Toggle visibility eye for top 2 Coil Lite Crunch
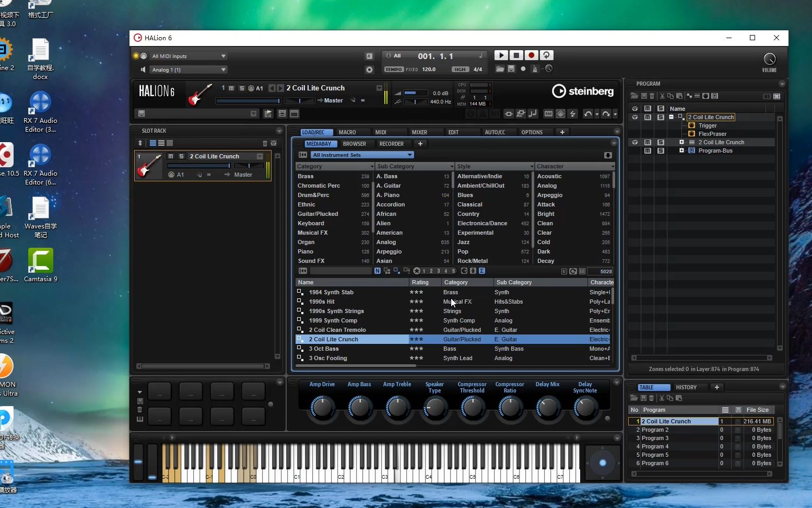 pos(634,117)
